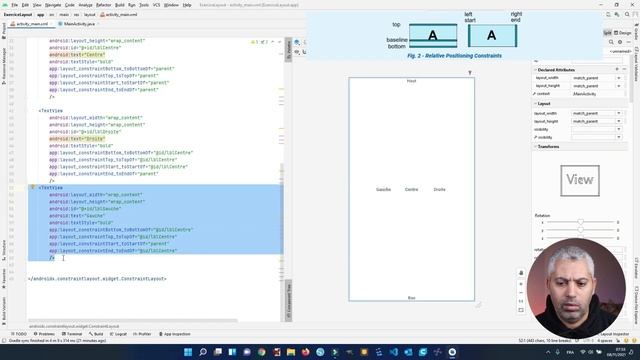Click the attributes panel search icon
This screenshot has width=640, height=360.
pos(611,42)
